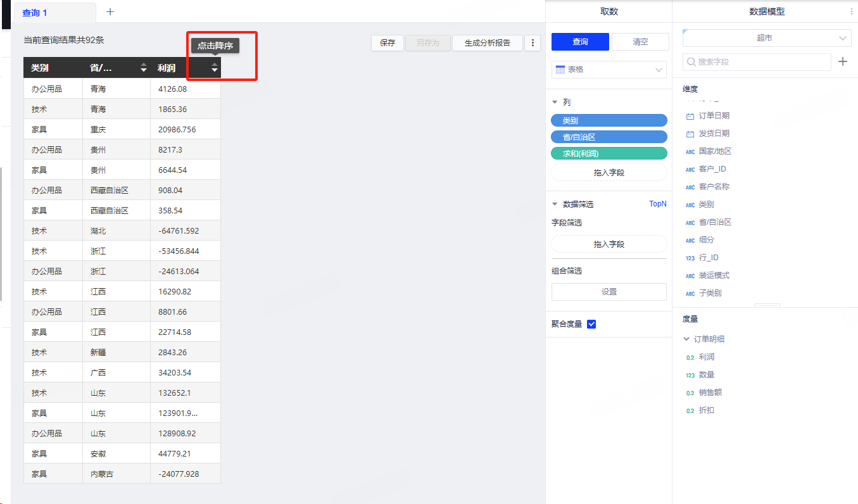
Task: Click plus icon beside field search box
Action: pyautogui.click(x=843, y=61)
